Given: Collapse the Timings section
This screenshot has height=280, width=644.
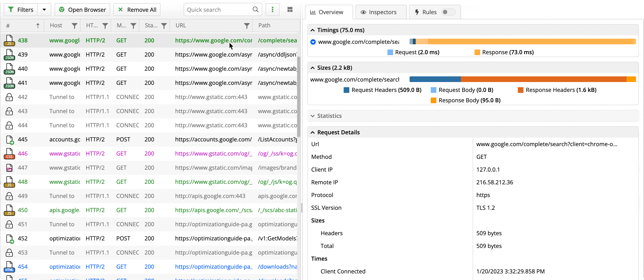Looking at the screenshot, I should (313, 30).
